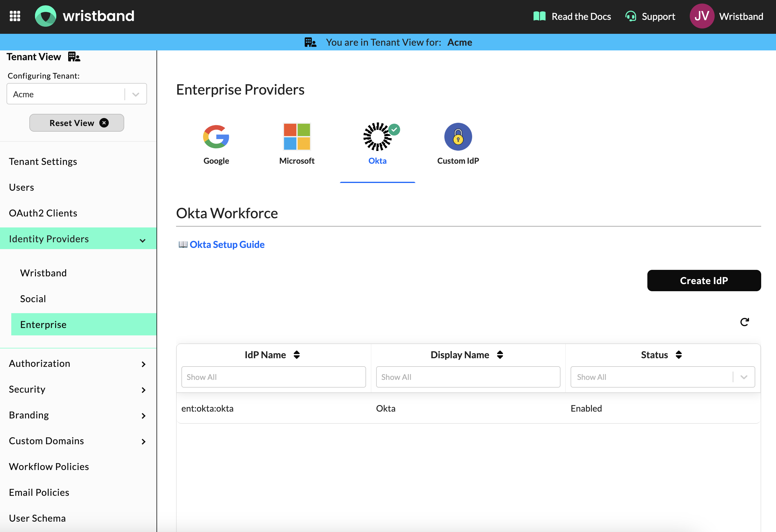Switch to the Okta provider tab
The width and height of the screenshot is (776, 532).
coord(377,144)
